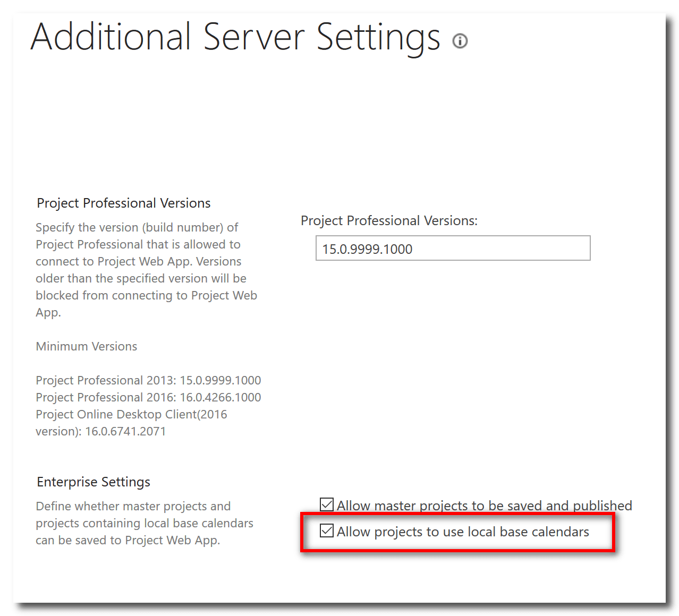Image resolution: width=679 pixels, height=616 pixels.
Task: Click the Project Professional 2013: 15.0.9999.1000 line
Action: click(x=148, y=380)
